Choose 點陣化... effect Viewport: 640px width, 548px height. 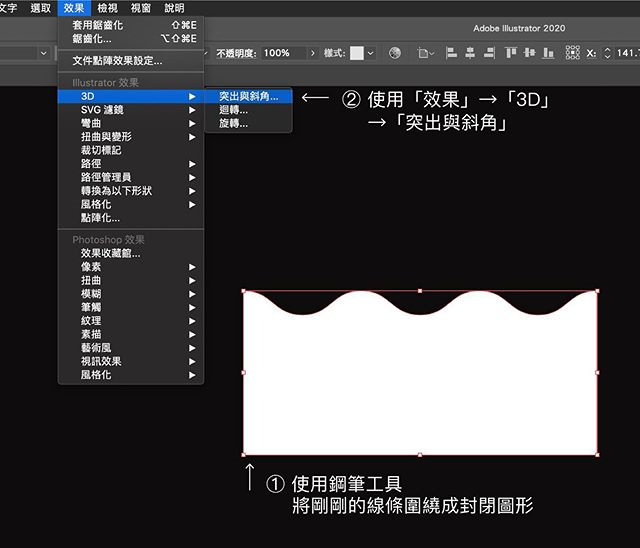(131, 217)
